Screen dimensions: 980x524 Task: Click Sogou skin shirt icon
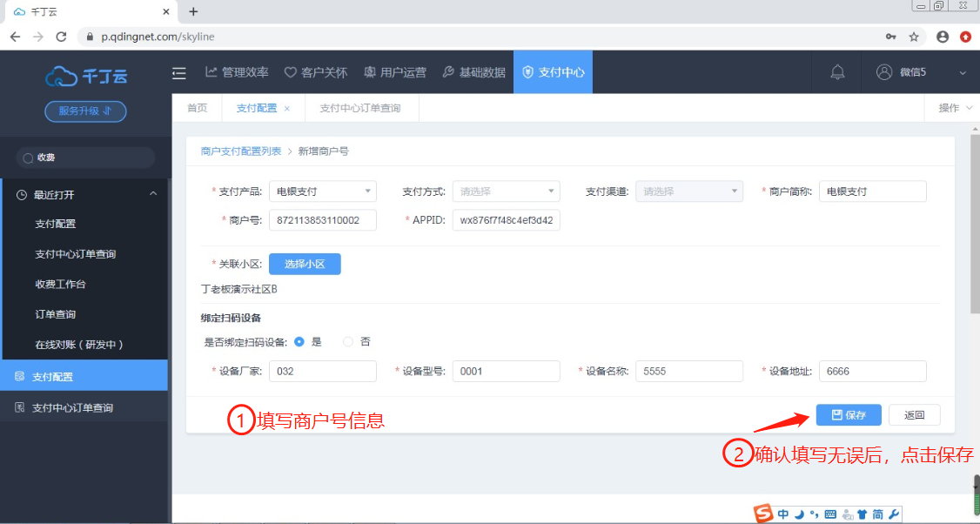pos(863,514)
